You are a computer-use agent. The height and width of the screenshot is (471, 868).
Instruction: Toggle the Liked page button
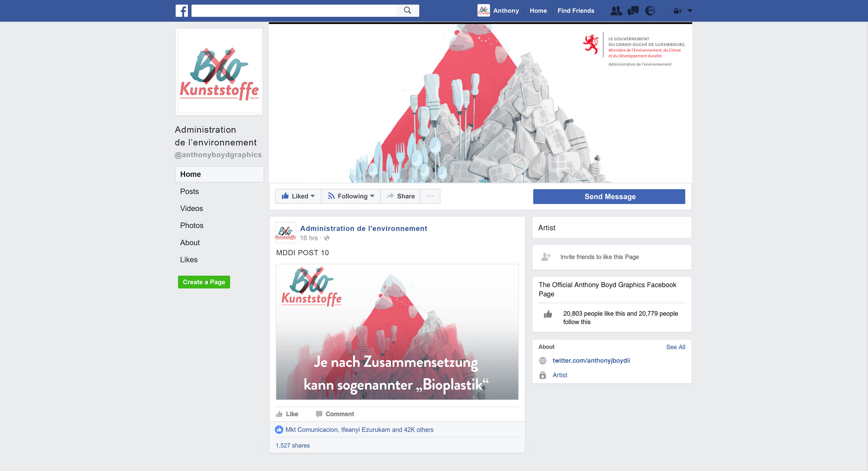pos(298,196)
